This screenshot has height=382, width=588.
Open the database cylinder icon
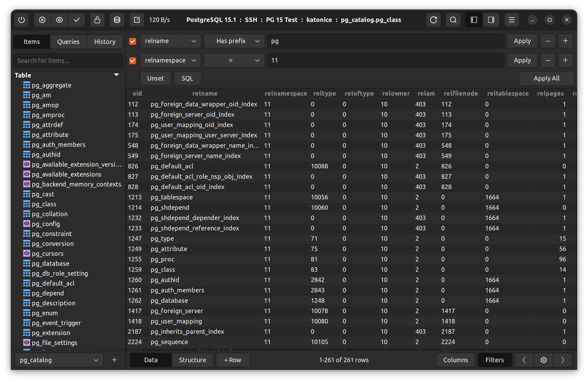117,20
